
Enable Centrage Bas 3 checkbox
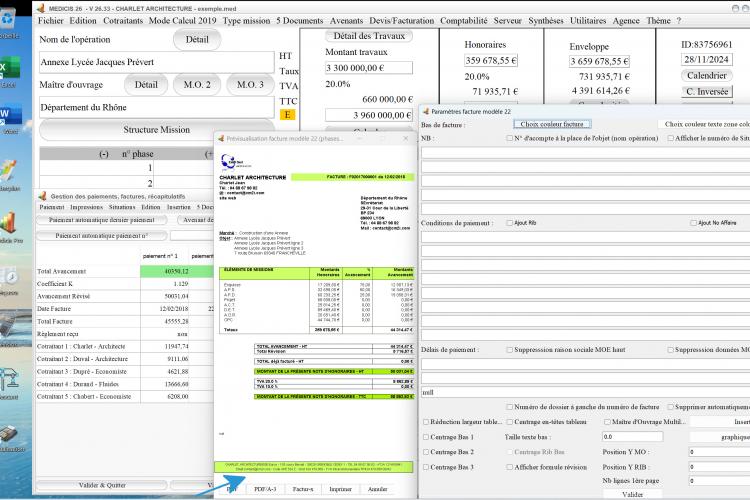click(426, 467)
